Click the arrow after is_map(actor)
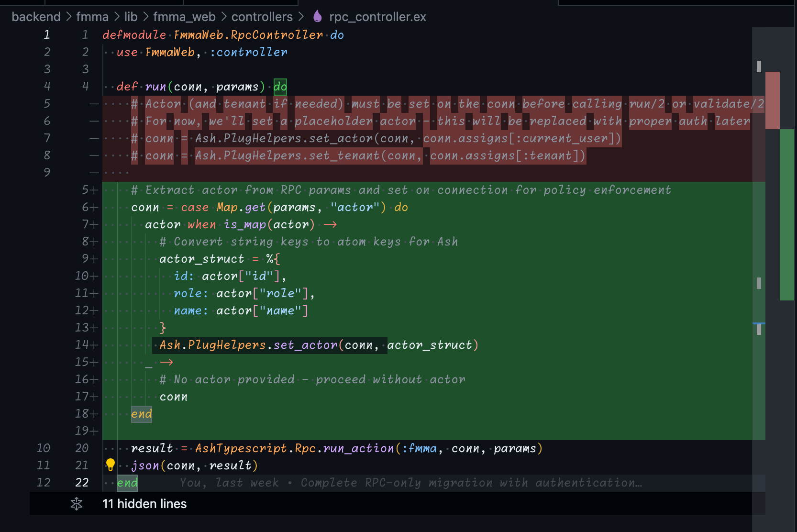797x532 pixels. click(330, 224)
